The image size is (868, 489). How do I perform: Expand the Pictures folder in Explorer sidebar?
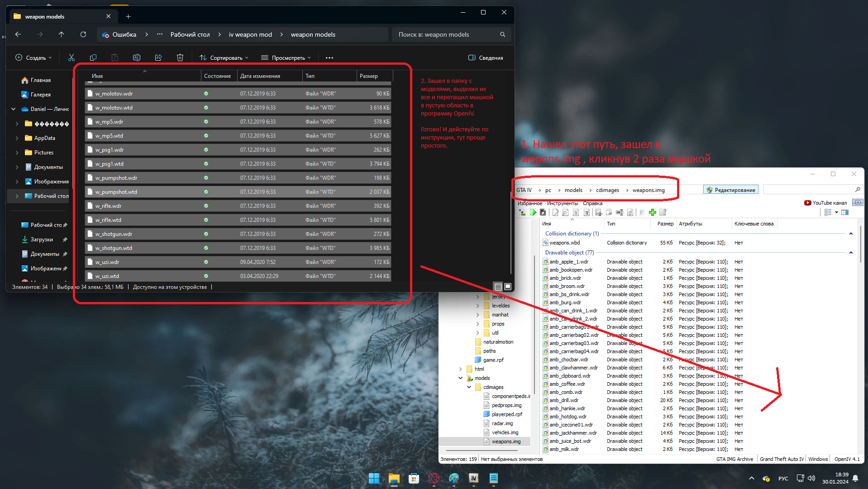[17, 153]
